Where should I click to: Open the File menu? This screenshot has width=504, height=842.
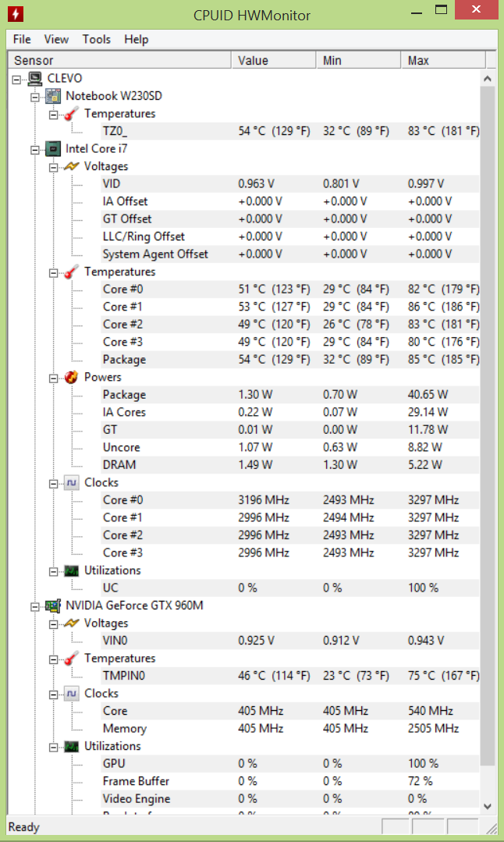22,39
